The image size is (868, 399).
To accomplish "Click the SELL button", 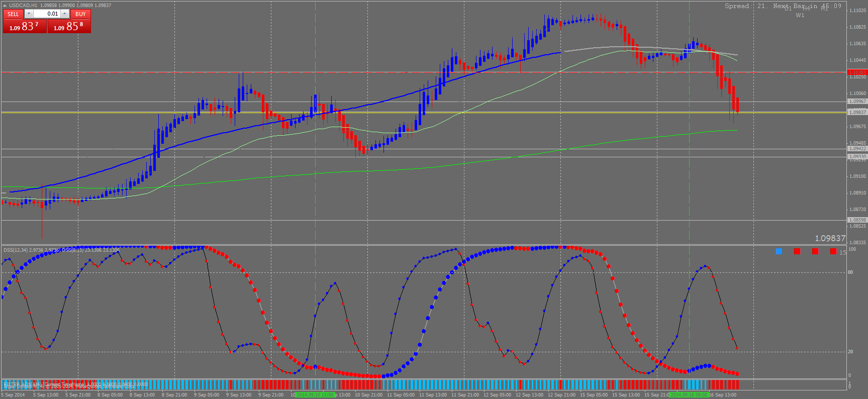I will 13,14.
